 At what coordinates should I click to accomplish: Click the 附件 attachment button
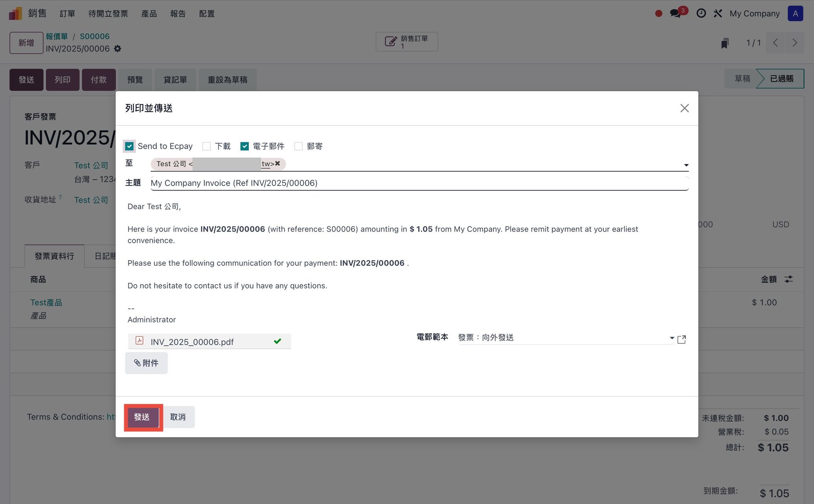pyautogui.click(x=146, y=363)
